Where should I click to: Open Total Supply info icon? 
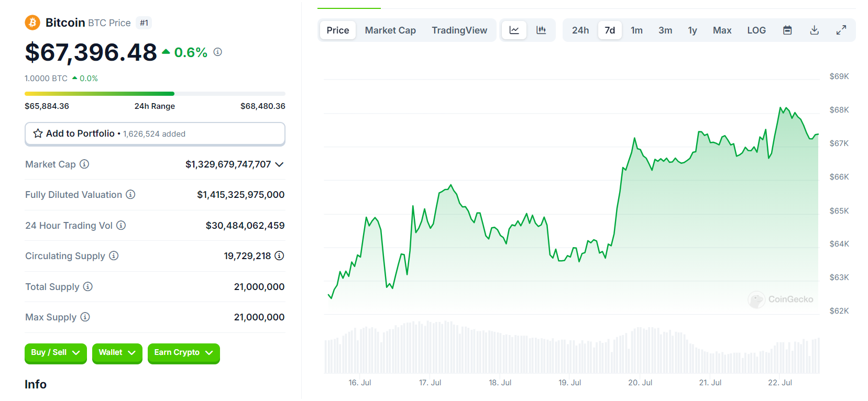point(88,286)
